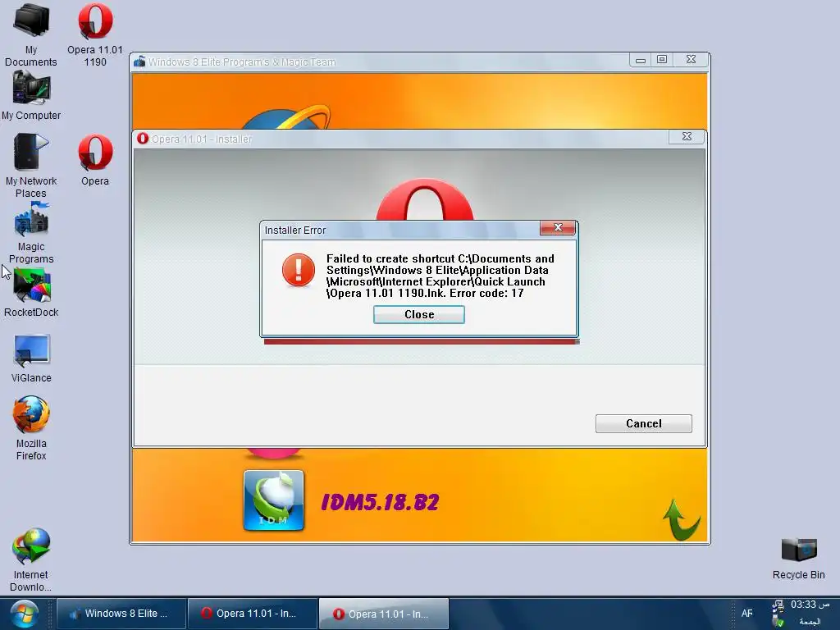Click the error message text mentioning Error code: 17

pyautogui.click(x=441, y=276)
